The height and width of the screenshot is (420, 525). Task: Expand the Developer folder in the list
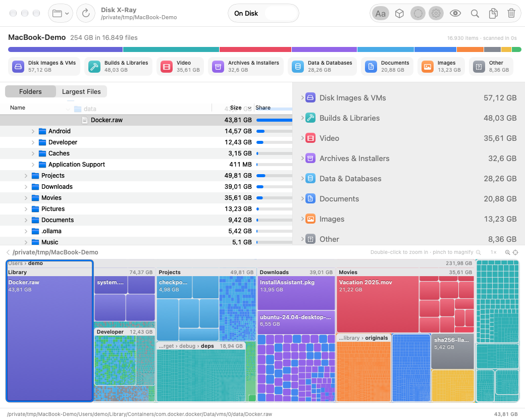tap(33, 142)
